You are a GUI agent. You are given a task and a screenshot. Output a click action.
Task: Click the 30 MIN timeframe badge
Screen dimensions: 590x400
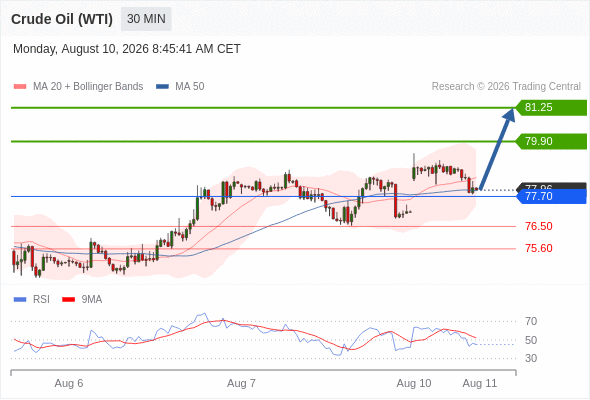[x=146, y=19]
